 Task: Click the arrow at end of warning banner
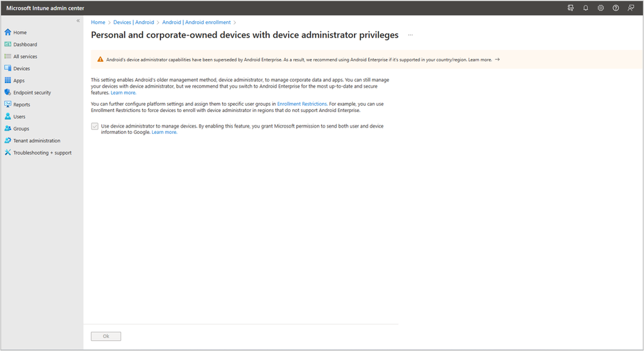(498, 59)
